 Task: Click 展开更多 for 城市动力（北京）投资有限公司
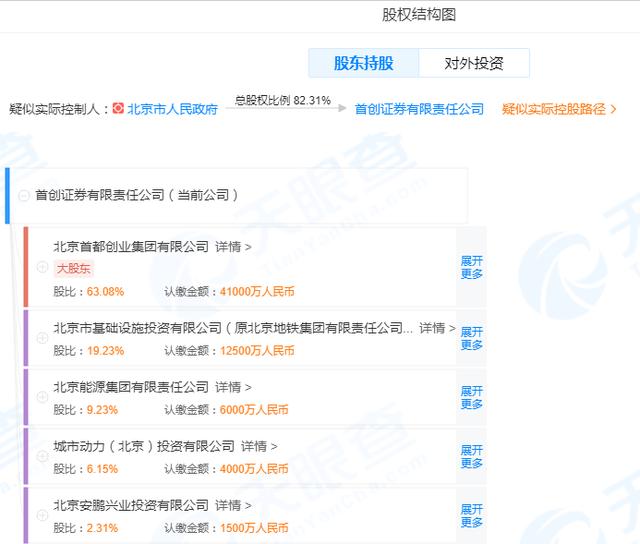[471, 457]
